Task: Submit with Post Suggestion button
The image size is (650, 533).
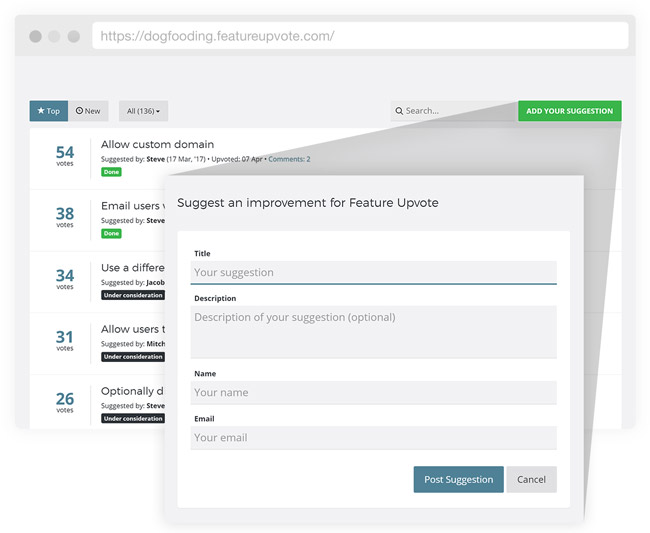Action: (458, 480)
